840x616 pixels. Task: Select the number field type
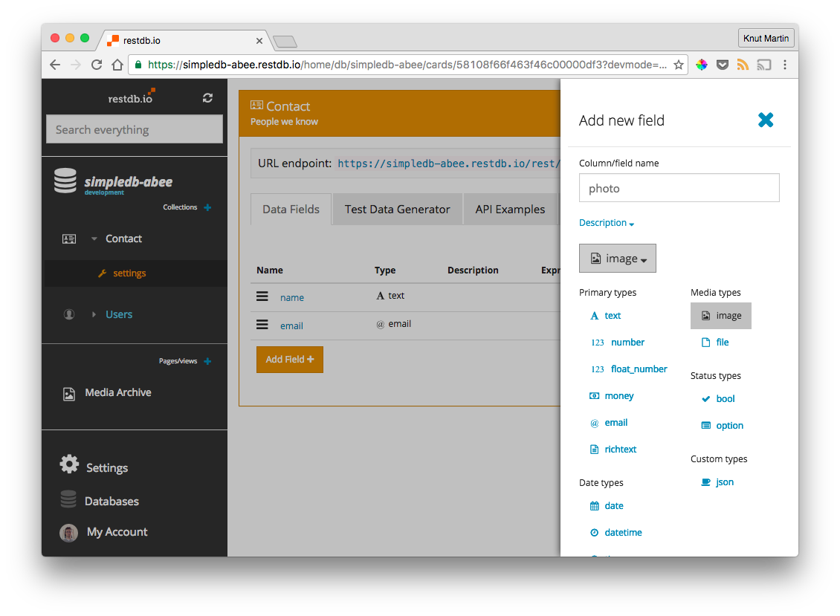tap(618, 343)
